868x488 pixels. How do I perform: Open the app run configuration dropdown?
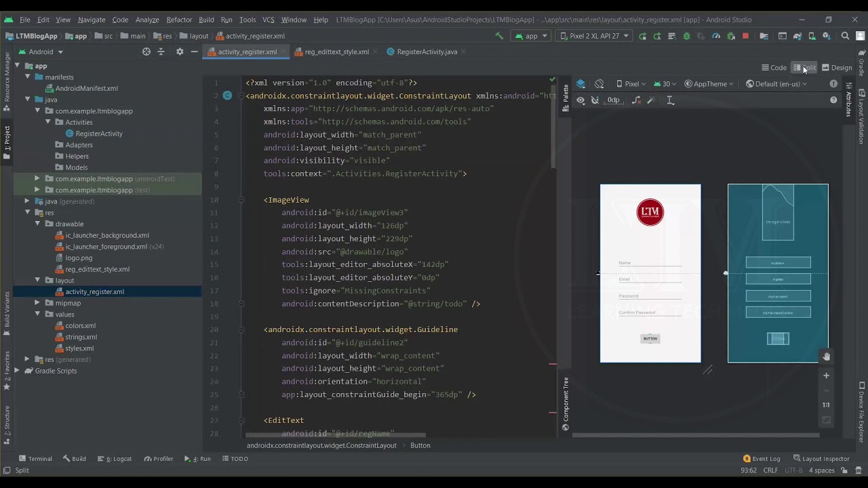pos(532,36)
